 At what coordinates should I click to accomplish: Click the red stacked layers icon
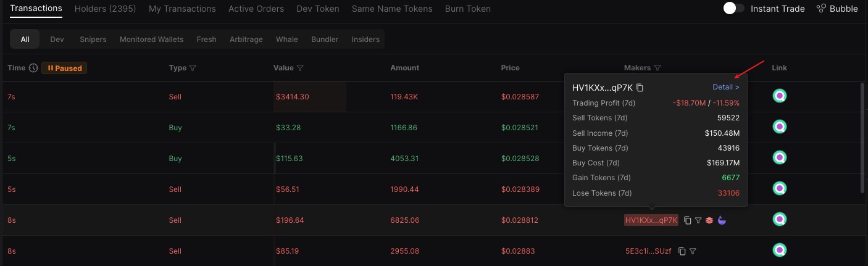tap(709, 220)
